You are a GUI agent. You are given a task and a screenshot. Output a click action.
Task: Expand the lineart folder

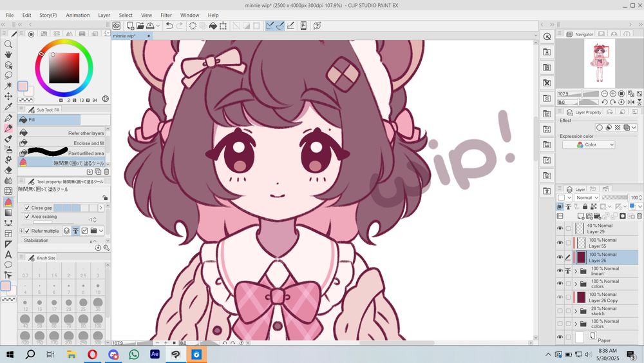(x=576, y=271)
